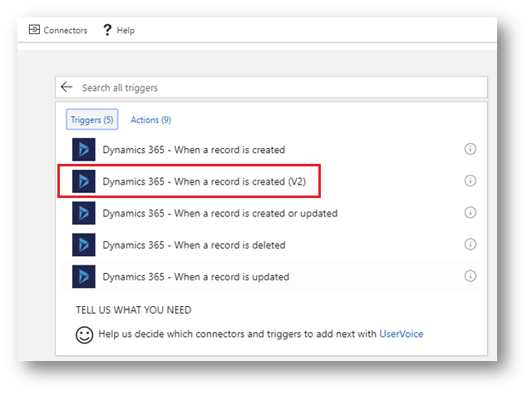Show info for 'record is created (V2)' trigger
532x396 pixels.
(470, 181)
